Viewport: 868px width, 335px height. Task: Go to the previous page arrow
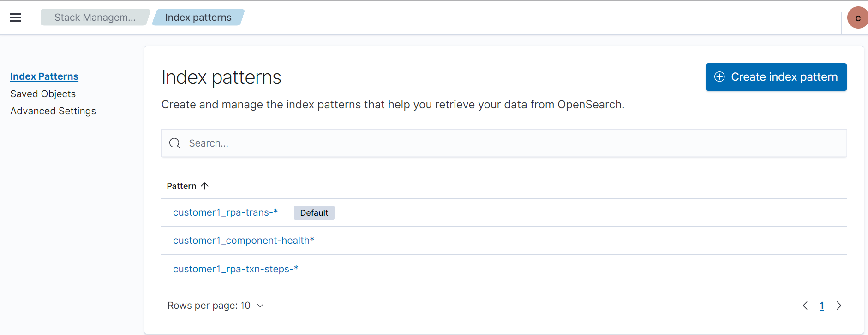pos(805,306)
